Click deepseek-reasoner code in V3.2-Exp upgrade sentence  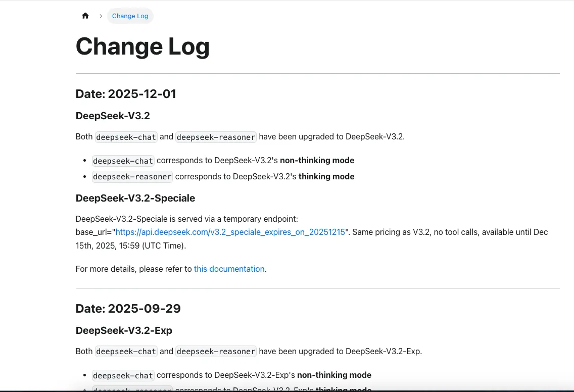[216, 352]
